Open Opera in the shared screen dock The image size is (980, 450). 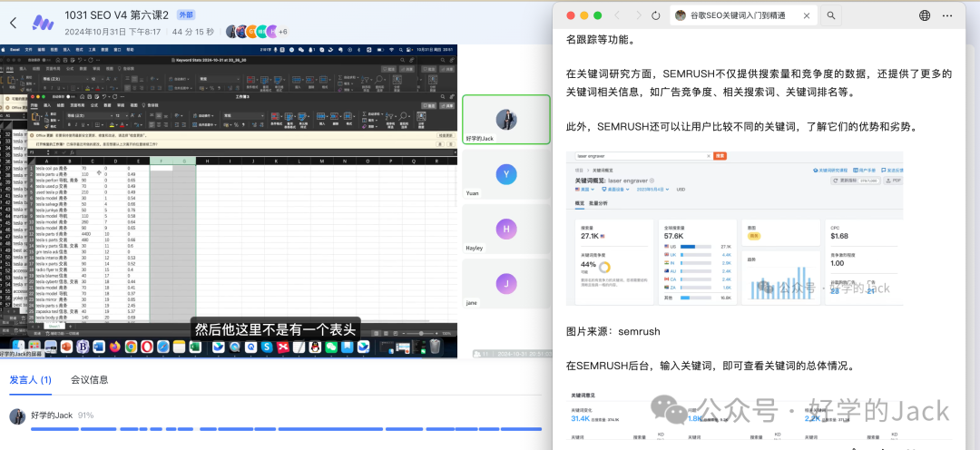pos(147,347)
